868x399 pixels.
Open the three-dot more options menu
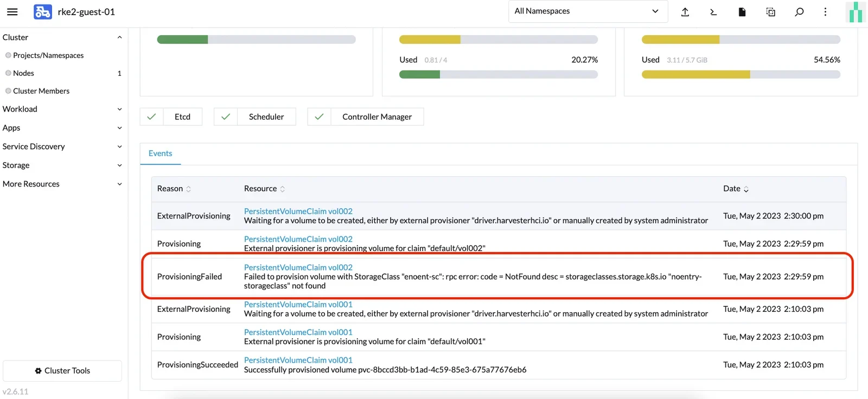(825, 12)
